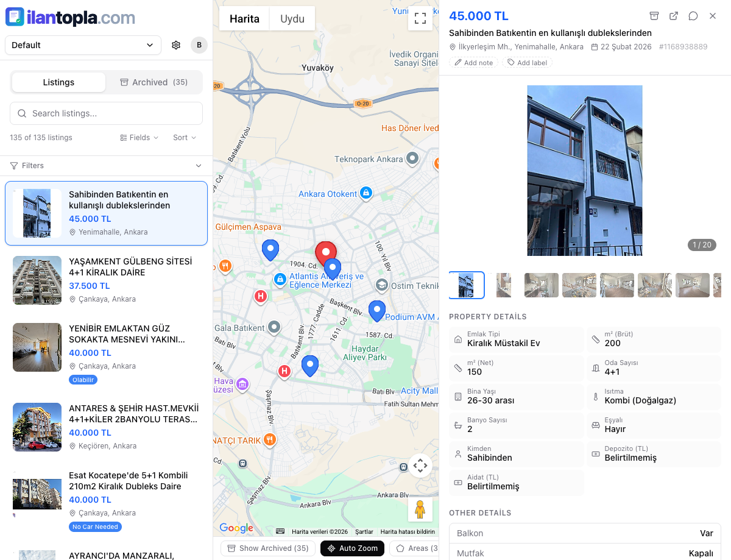The height and width of the screenshot is (560, 731).
Task: Open the Fields dropdown
Action: coord(139,138)
